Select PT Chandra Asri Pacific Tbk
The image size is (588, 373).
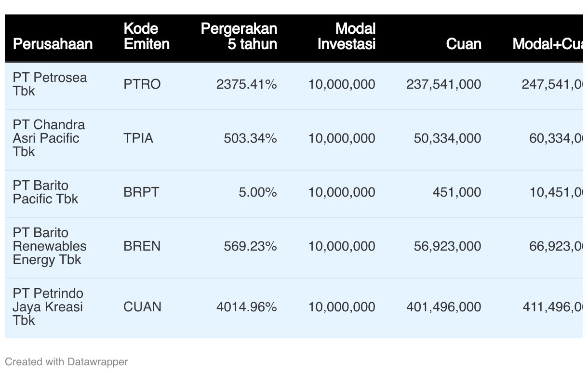49,138
